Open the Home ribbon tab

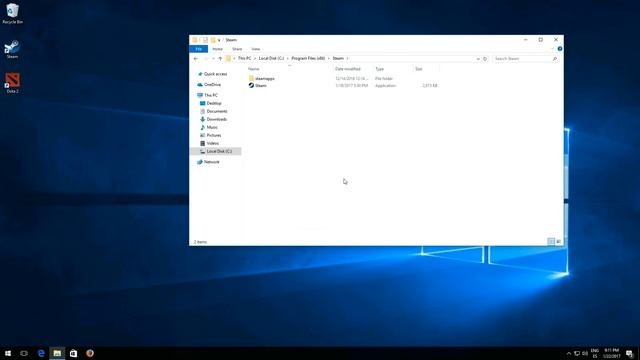click(218, 49)
